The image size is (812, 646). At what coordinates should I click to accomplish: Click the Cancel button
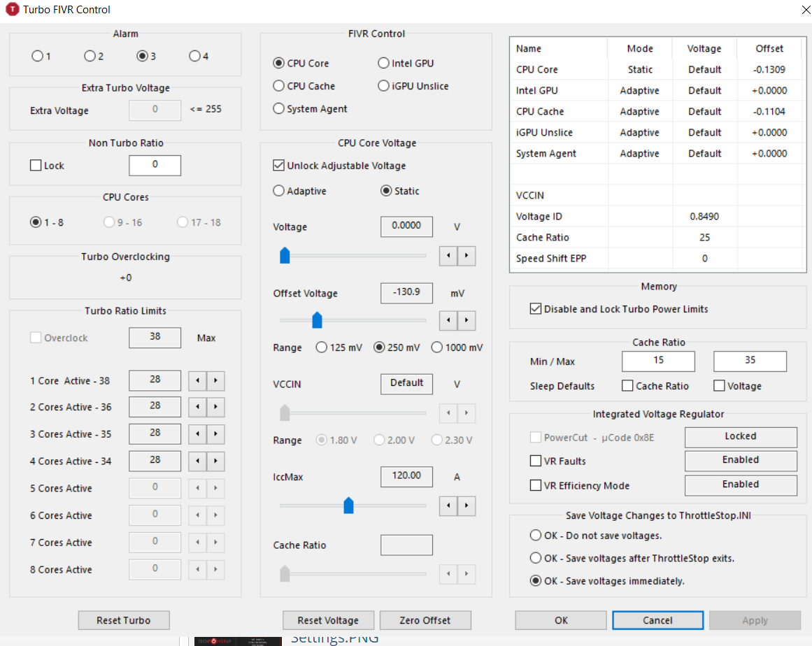[657, 620]
